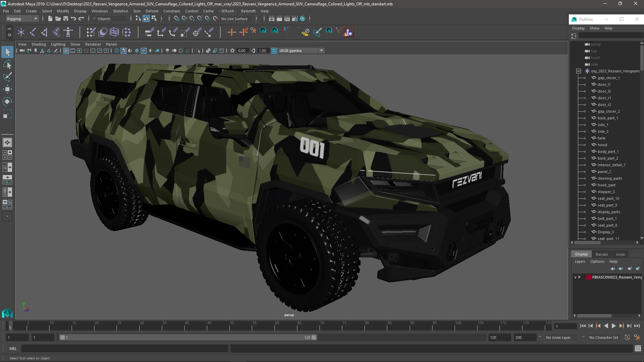
Task: Open the Rigging menu set dropdown
Action: coord(22,19)
